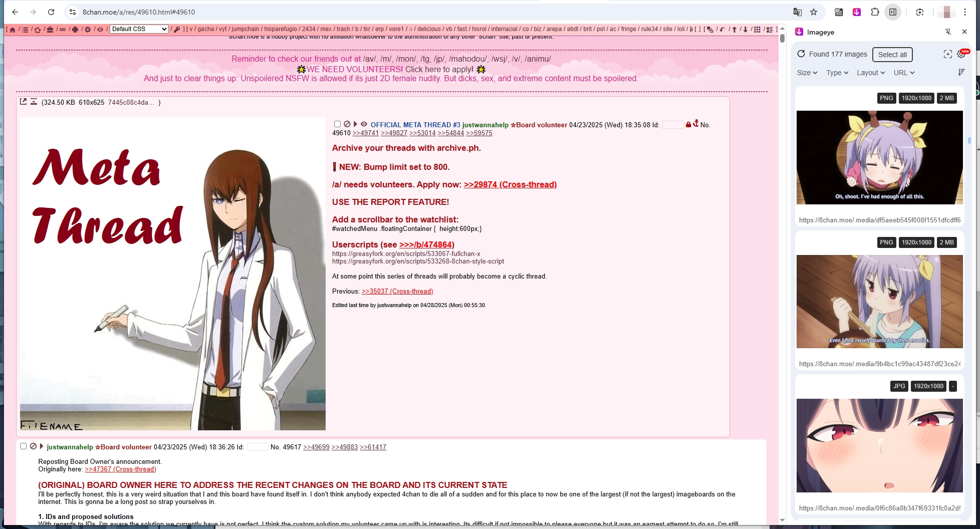Click the Google Translate icon in address bar
Image resolution: width=980 pixels, height=529 pixels.
click(x=798, y=12)
